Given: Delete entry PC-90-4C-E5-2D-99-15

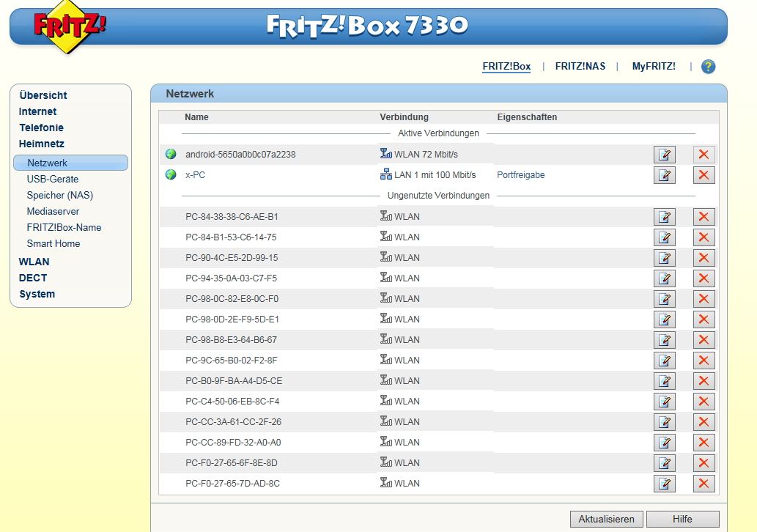Looking at the screenshot, I should pyautogui.click(x=704, y=258).
